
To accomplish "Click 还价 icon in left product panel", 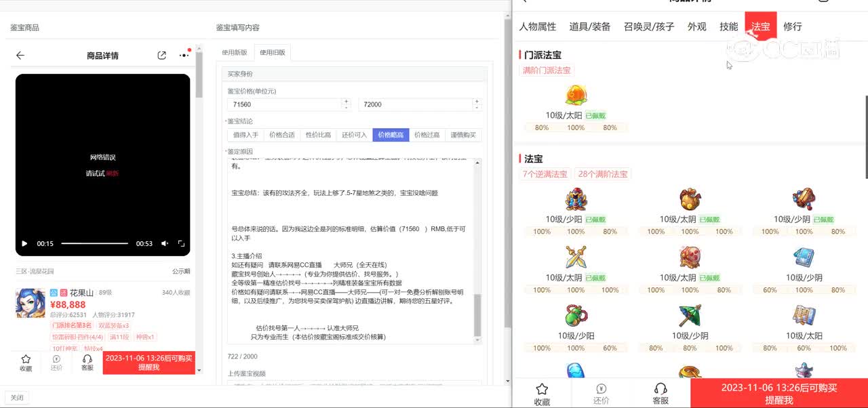I will coord(56,363).
